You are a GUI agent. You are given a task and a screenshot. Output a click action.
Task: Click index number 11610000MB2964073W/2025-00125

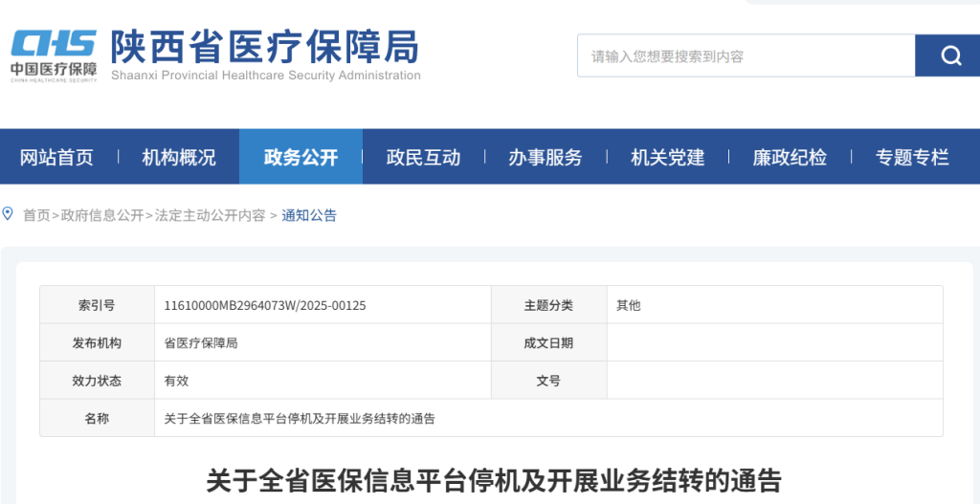point(265,305)
